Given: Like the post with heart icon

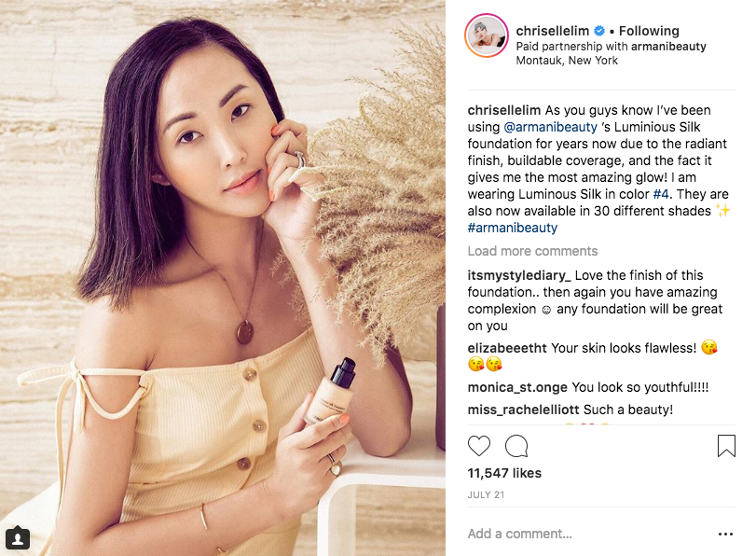Looking at the screenshot, I should (x=479, y=446).
